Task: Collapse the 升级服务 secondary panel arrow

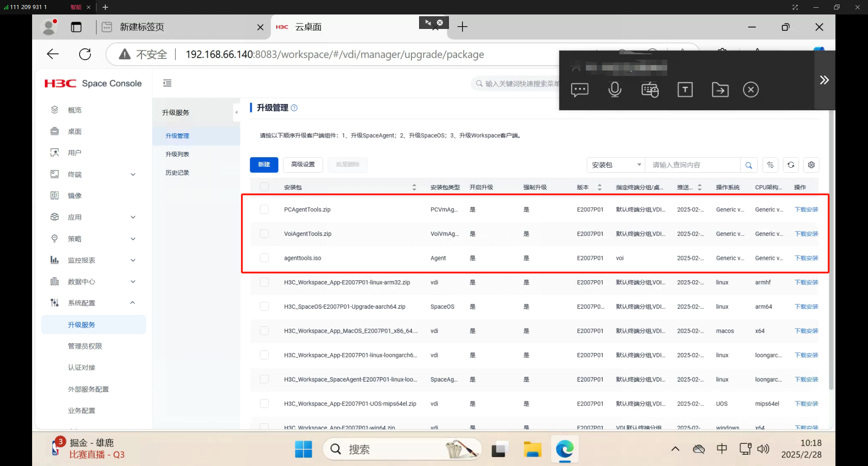Action: (236, 113)
